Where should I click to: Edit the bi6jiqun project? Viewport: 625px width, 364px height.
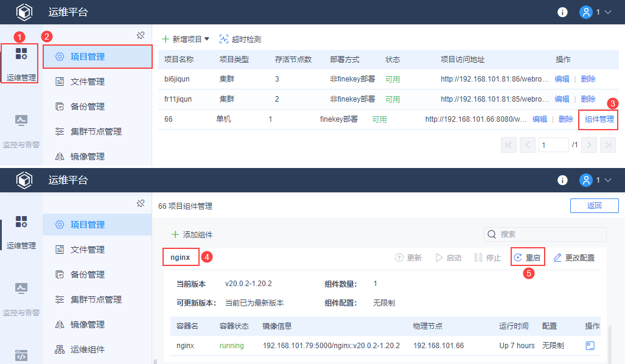point(562,79)
